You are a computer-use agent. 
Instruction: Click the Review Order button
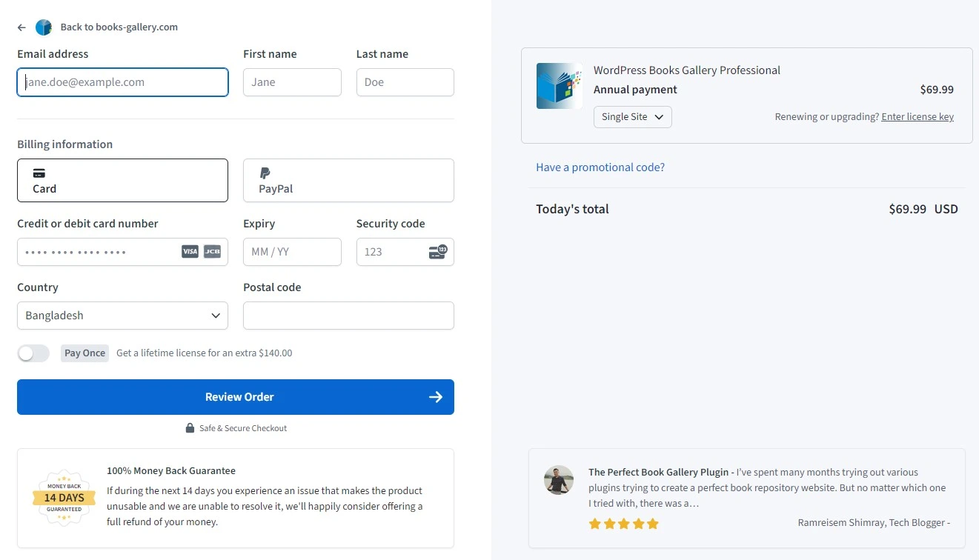click(236, 397)
